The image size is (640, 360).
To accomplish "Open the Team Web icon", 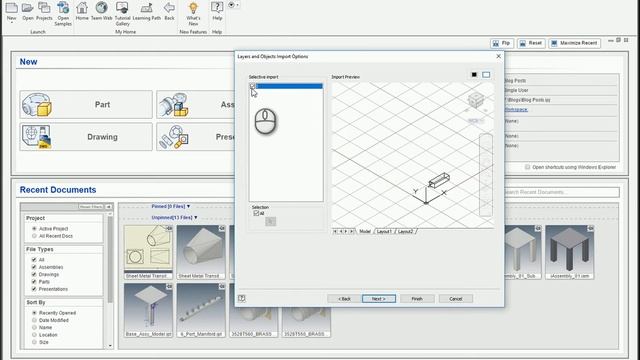I will (x=101, y=8).
